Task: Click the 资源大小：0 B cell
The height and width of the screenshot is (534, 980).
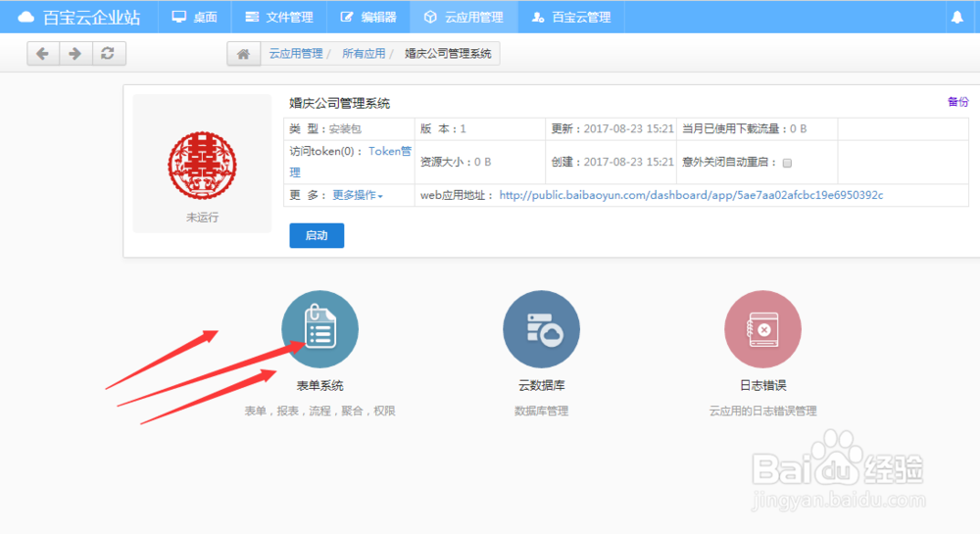Action: [480, 163]
